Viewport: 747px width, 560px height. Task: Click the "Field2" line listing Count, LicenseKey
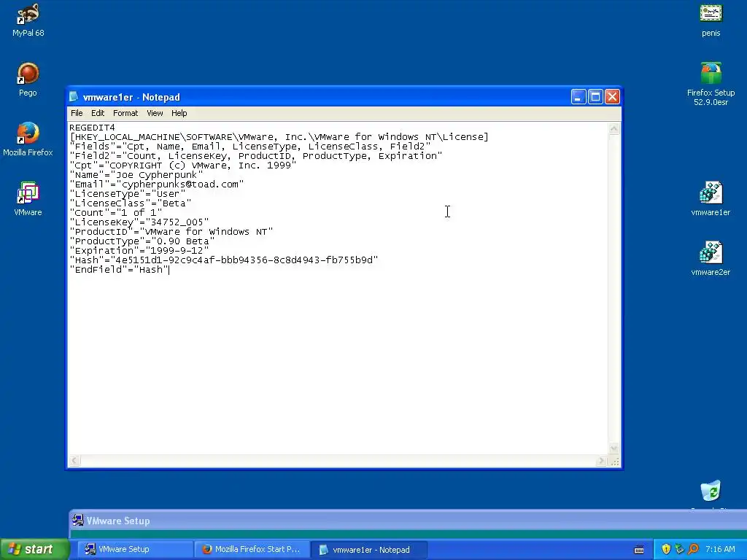(x=256, y=156)
